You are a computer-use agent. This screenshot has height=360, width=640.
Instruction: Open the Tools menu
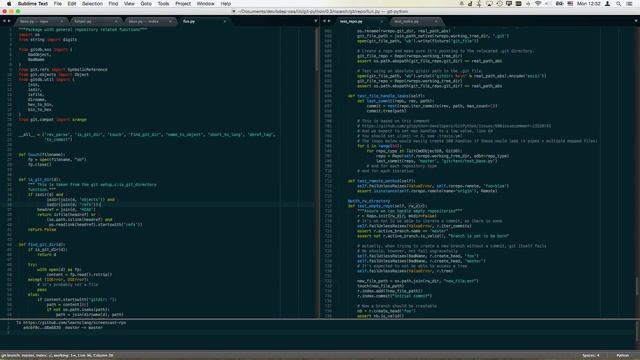click(163, 4)
